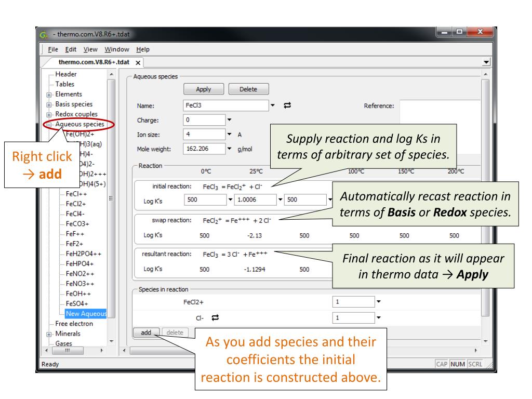Collapse the Aqueous species tree node
Viewport: 532px width, 399px height.
coord(49,125)
